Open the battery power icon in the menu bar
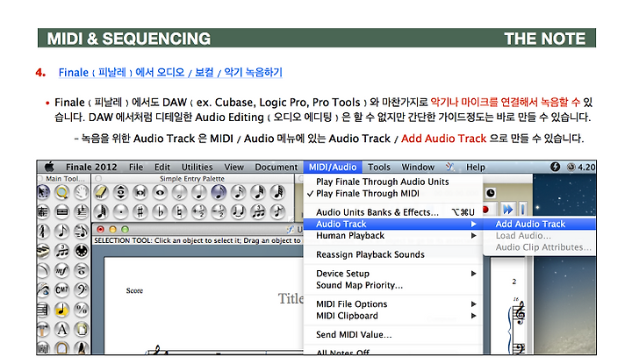Viewport: 632px width, 364px height. click(555, 167)
